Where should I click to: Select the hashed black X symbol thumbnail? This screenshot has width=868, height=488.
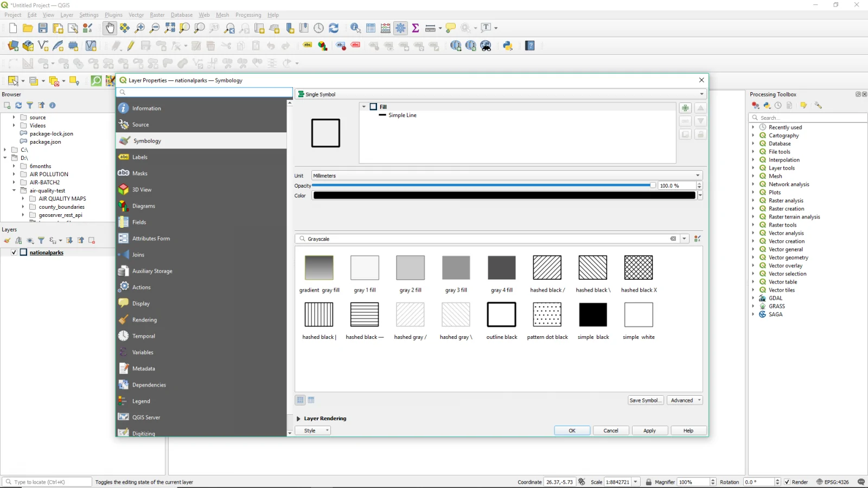pyautogui.click(x=639, y=268)
